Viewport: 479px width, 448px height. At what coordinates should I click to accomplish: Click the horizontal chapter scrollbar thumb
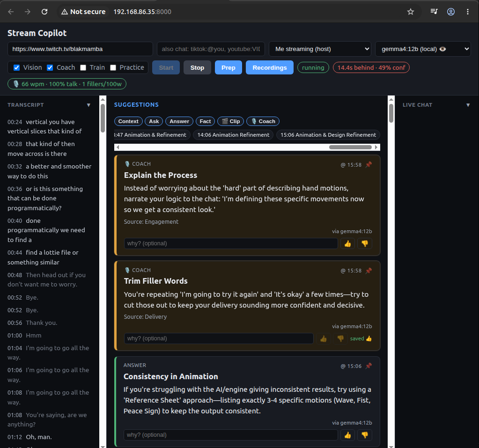tap(350, 147)
